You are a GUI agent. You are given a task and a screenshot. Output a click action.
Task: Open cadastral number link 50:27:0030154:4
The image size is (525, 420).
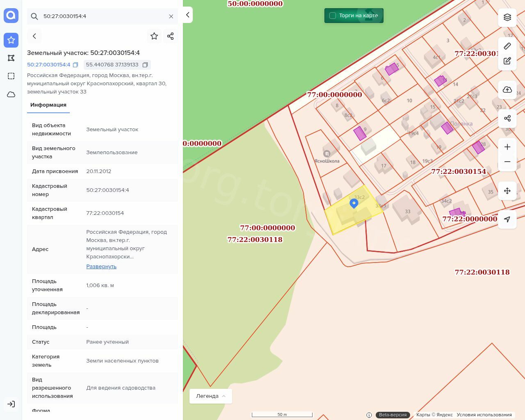tap(48, 65)
